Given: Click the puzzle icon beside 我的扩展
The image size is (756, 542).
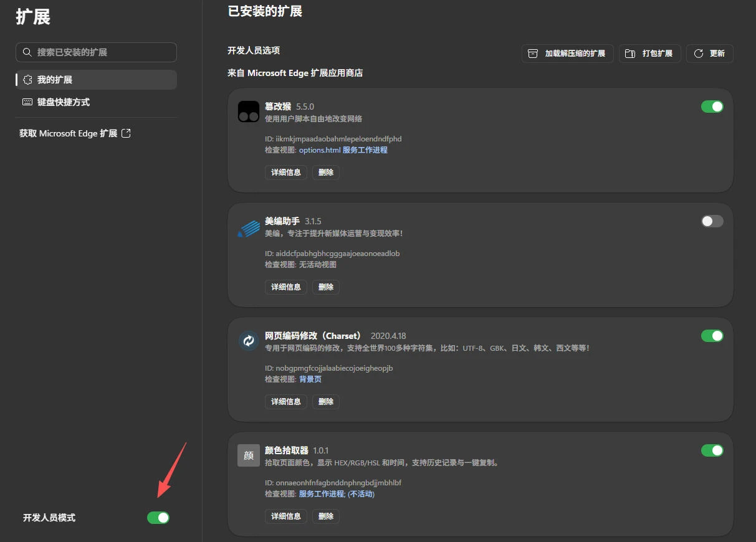Looking at the screenshot, I should (x=27, y=80).
